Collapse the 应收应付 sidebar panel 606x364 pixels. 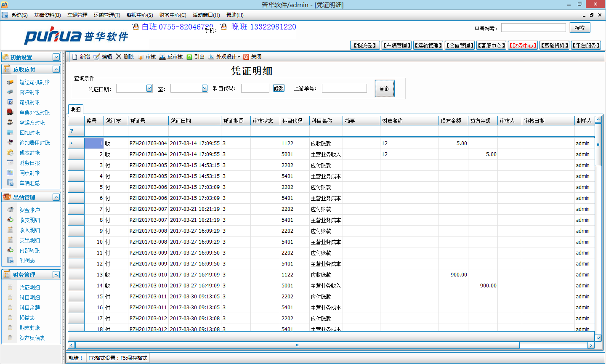tap(56, 69)
